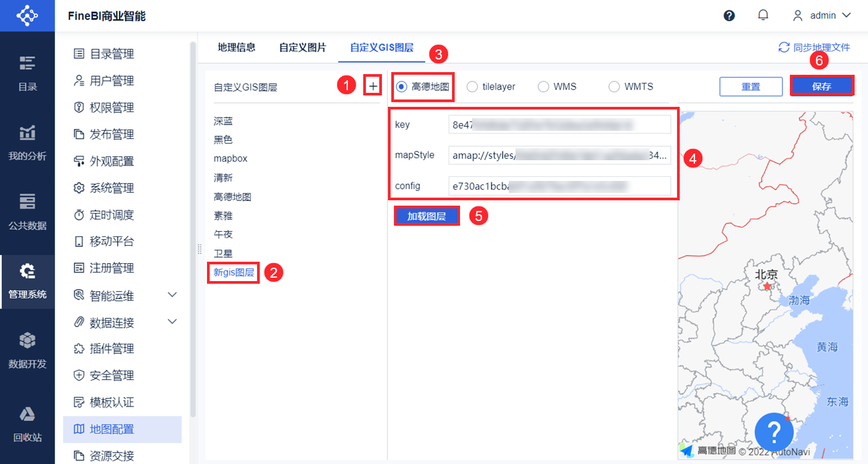This screenshot has width=868, height=464.
Task: Open notifications bell icon
Action: pos(763,15)
